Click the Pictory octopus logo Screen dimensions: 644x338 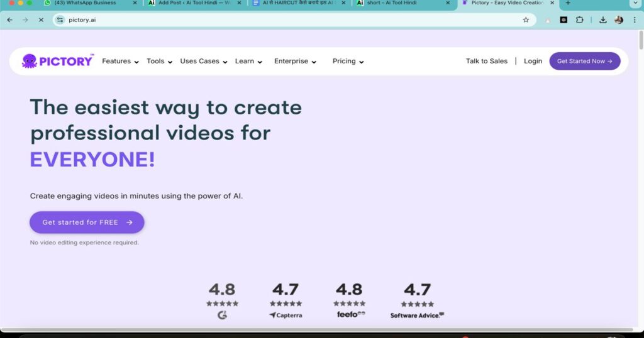57,61
